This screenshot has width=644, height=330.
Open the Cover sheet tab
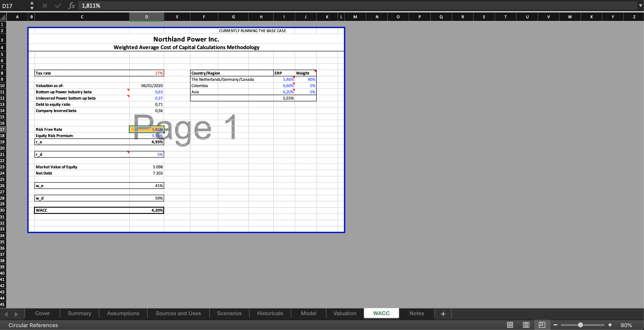(42, 313)
